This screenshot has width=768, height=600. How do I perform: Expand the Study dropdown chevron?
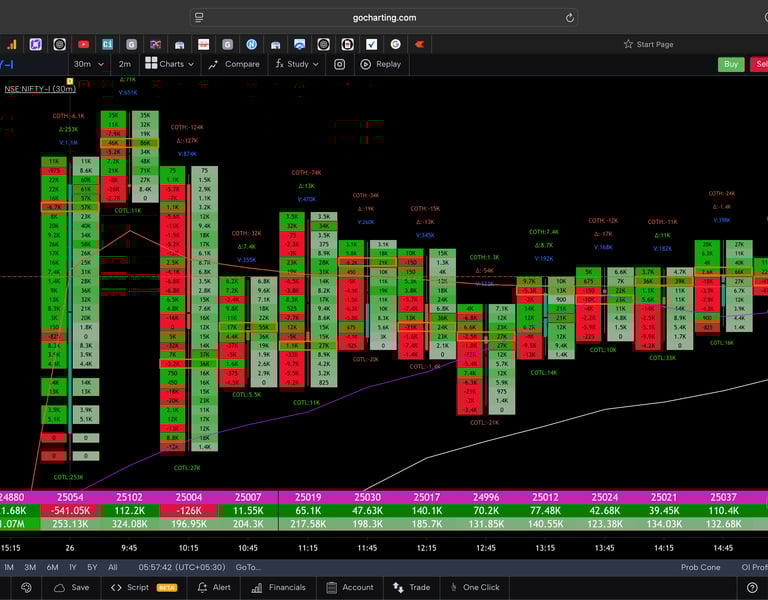[x=315, y=65]
